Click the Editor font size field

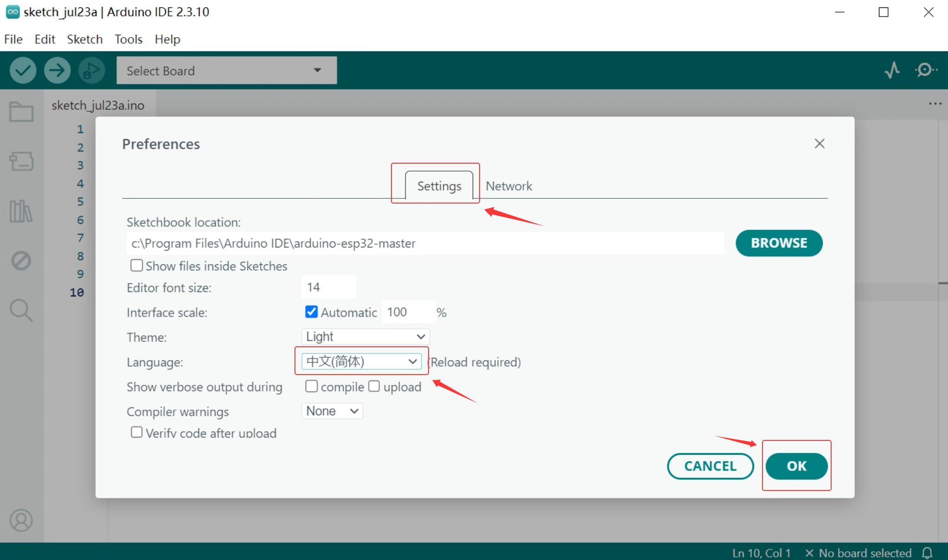329,287
